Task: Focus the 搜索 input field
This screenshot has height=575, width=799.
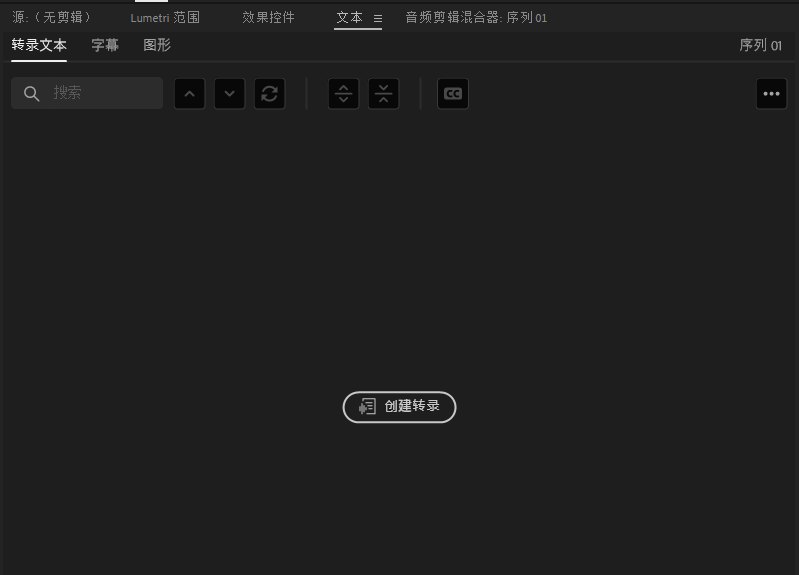Action: (100, 93)
